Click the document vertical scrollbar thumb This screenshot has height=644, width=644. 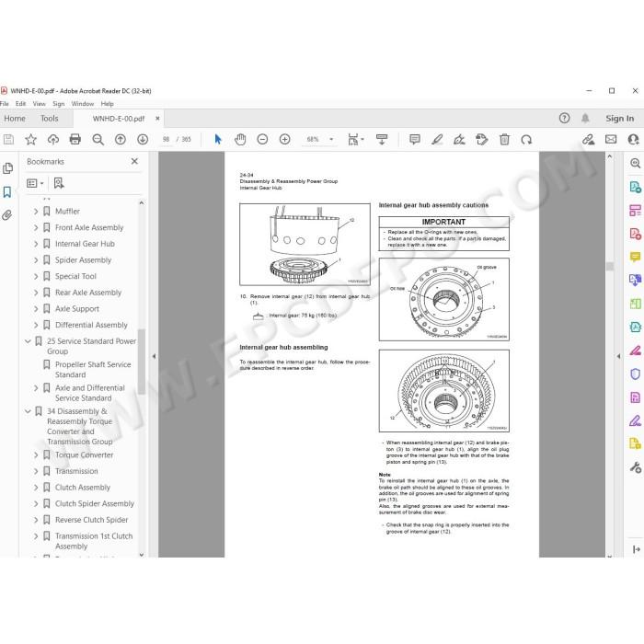pyautogui.click(x=610, y=266)
